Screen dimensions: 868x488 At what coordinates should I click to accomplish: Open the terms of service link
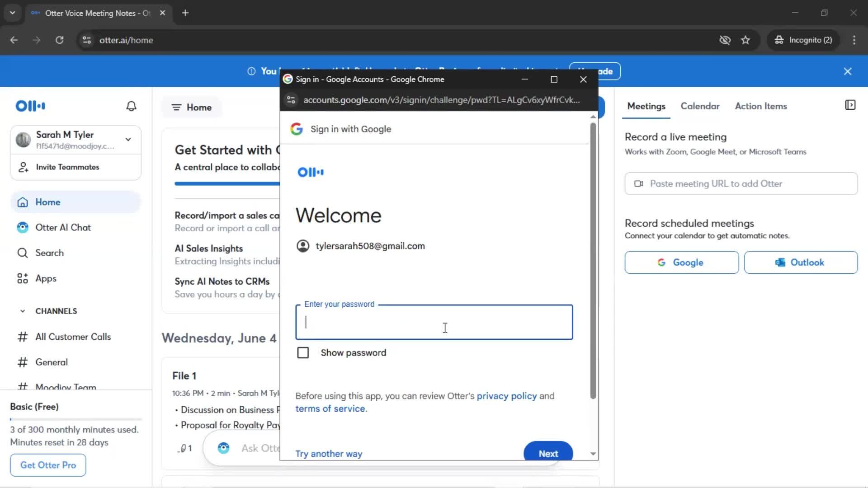(330, 409)
